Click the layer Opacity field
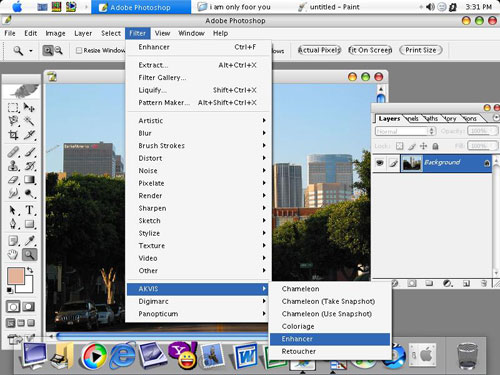Image resolution: width=500 pixels, height=375 pixels. click(x=482, y=131)
